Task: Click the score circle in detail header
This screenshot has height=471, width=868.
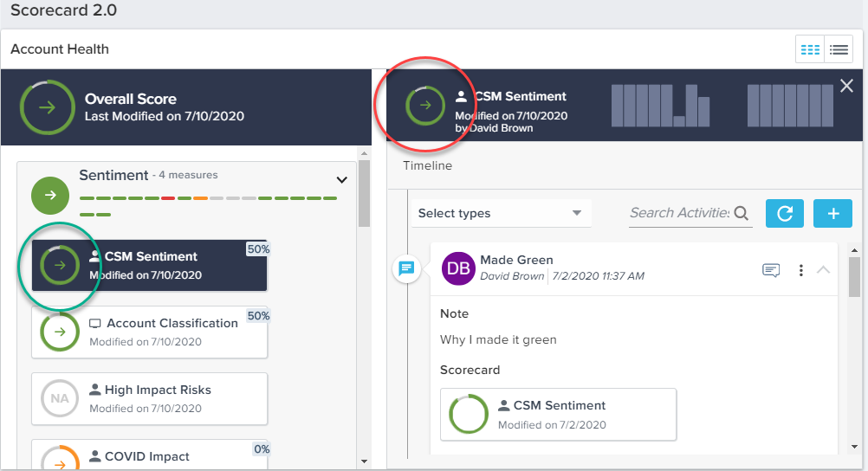Action: [x=425, y=105]
